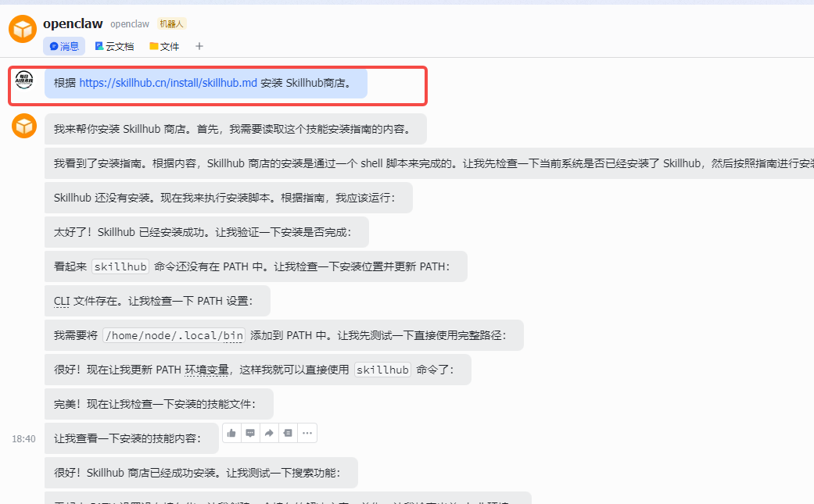This screenshot has height=504, width=814.
Task: Open more message actions ellipsis
Action: pyautogui.click(x=307, y=433)
